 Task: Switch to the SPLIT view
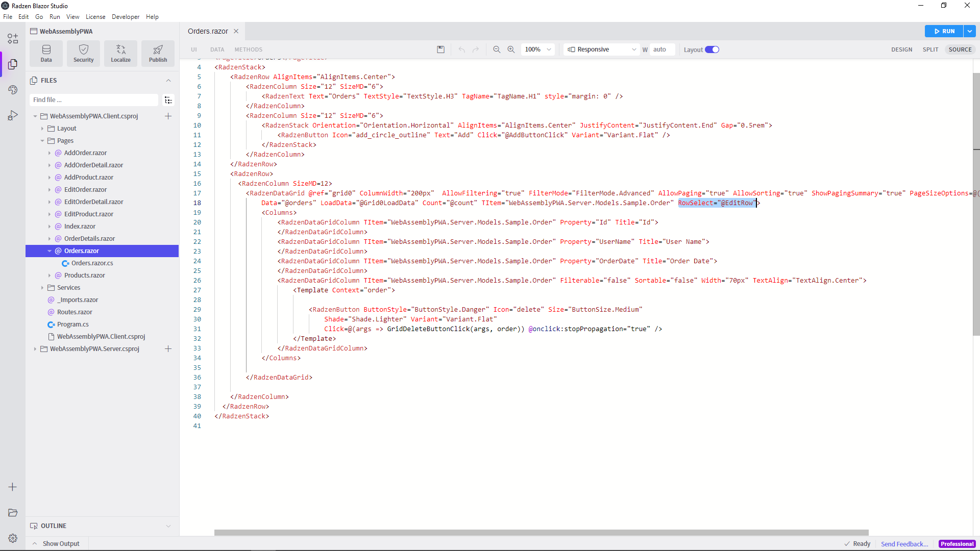(x=930, y=49)
